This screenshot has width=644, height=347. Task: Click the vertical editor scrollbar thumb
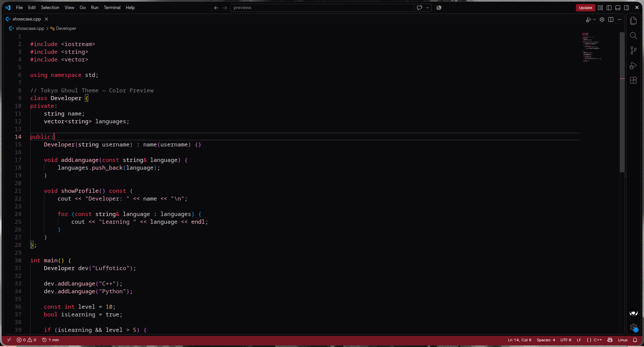pos(622,102)
